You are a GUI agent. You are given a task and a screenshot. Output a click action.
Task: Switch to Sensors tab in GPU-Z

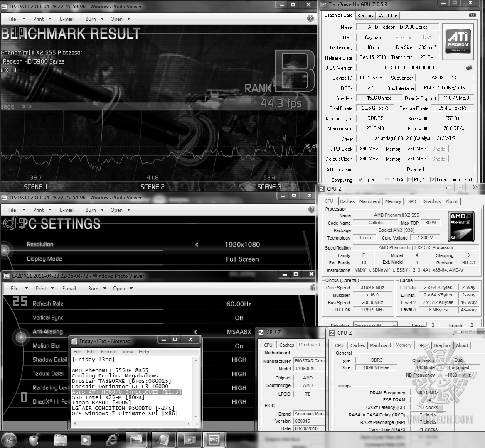click(365, 15)
